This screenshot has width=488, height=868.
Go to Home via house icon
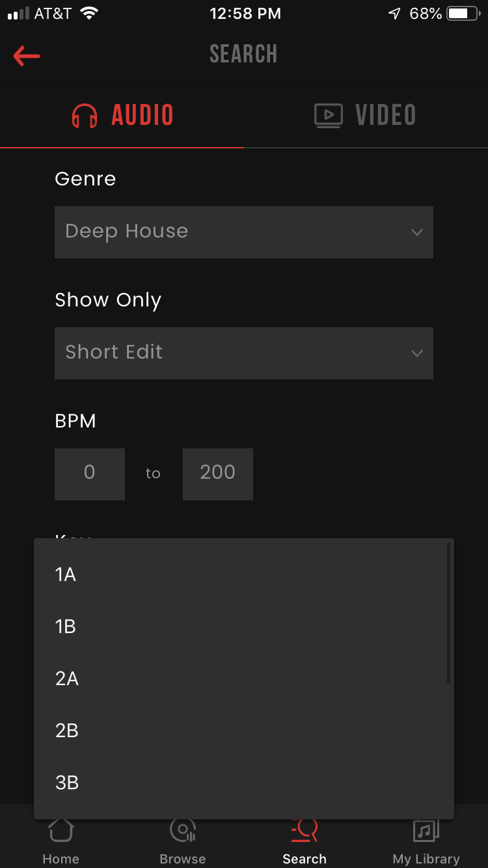pos(61,831)
